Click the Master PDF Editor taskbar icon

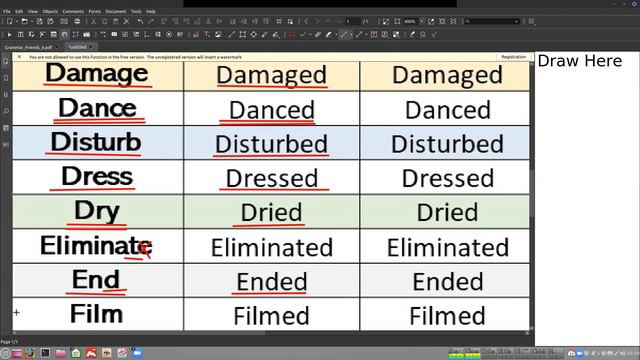[91, 353]
